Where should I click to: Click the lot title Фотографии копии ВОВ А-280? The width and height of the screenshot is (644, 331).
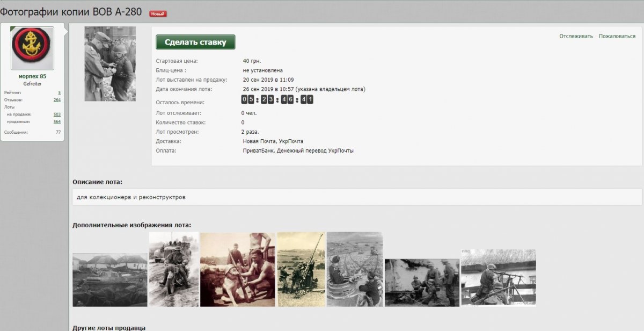[71, 12]
